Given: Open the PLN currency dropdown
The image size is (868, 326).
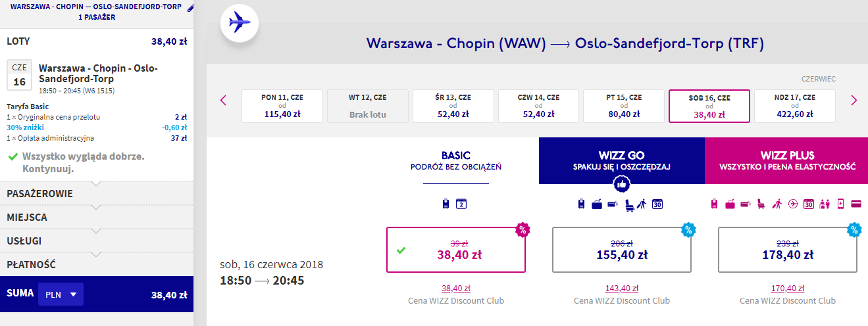Looking at the screenshot, I should (x=61, y=294).
